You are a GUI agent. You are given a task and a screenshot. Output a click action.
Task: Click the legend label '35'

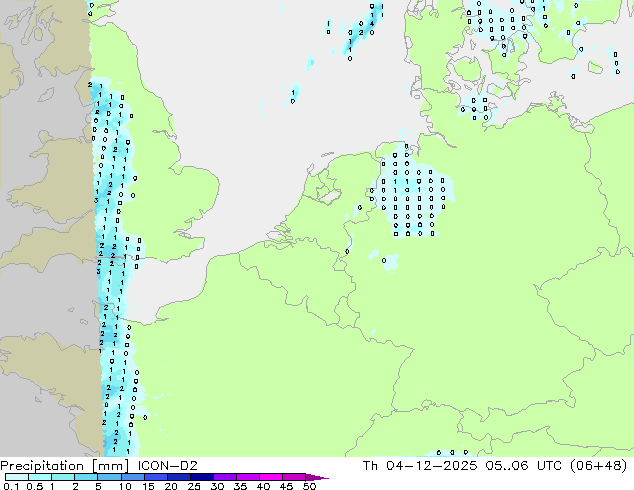240,486
